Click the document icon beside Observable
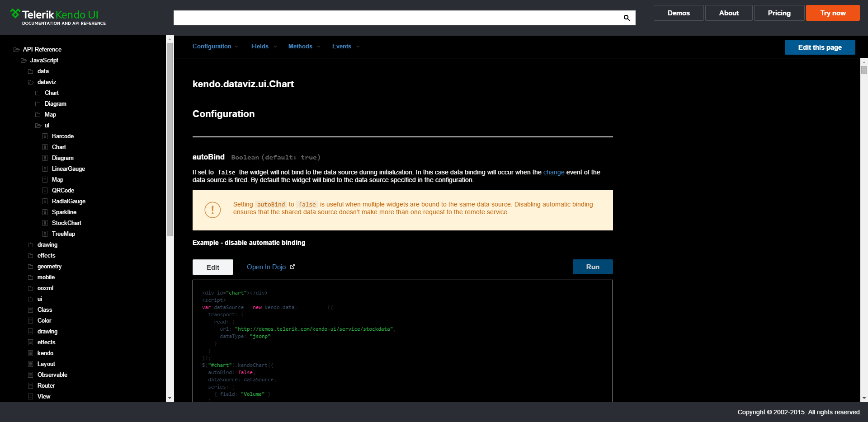The image size is (868, 422). (x=31, y=375)
